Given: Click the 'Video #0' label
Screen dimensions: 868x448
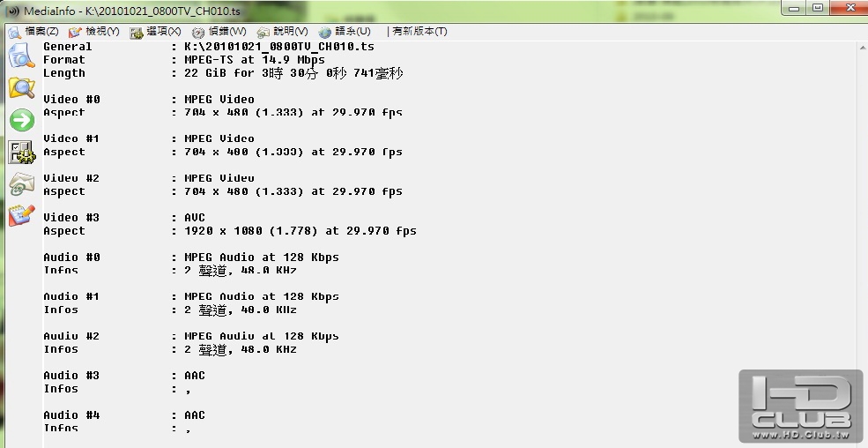Looking at the screenshot, I should point(72,100).
